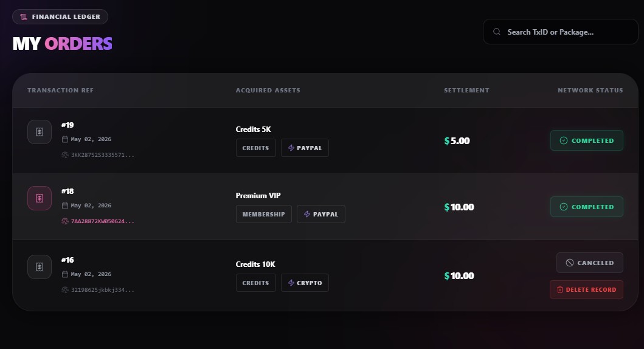This screenshot has height=349, width=644.
Task: Click the trash icon in Delete Record
Action: tap(560, 289)
